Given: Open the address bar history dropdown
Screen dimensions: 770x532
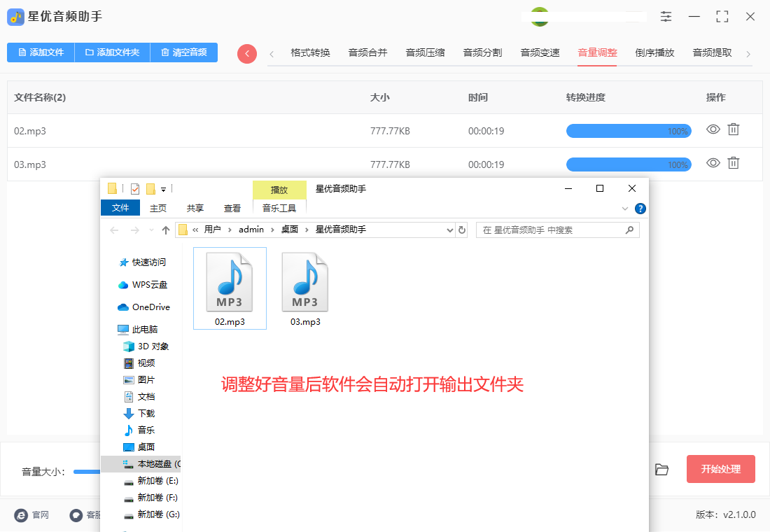Looking at the screenshot, I should (450, 230).
